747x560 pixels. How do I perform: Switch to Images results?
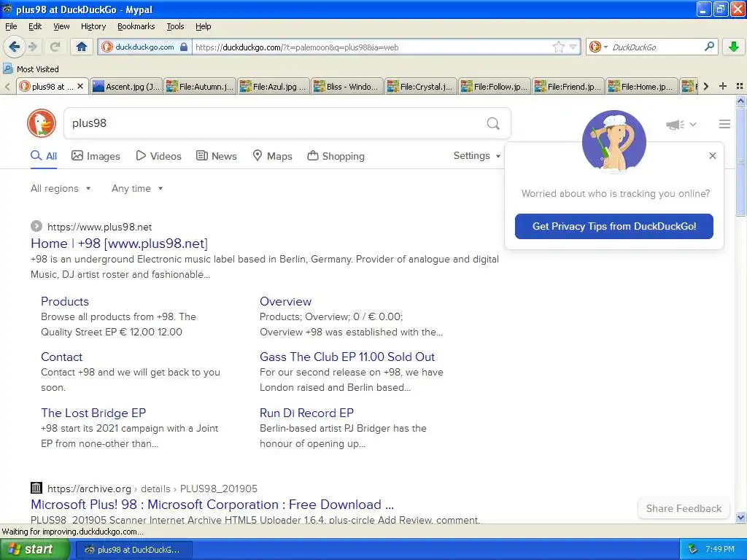pos(96,156)
